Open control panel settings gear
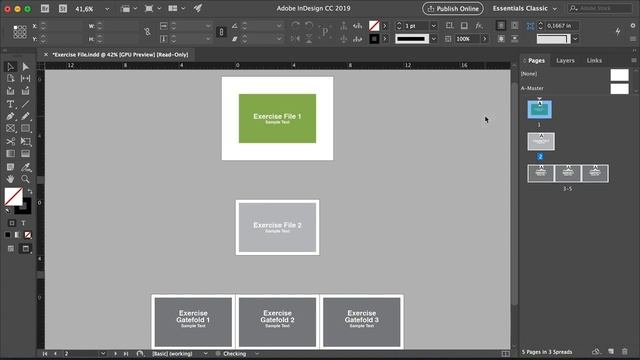The image size is (640, 360). [633, 25]
